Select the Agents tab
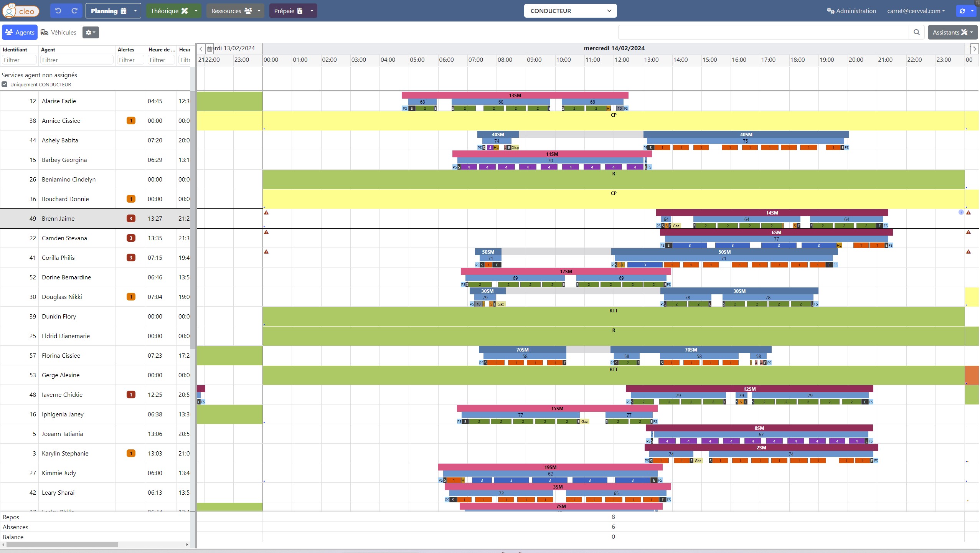Screen dimensions: 980x553 point(20,33)
